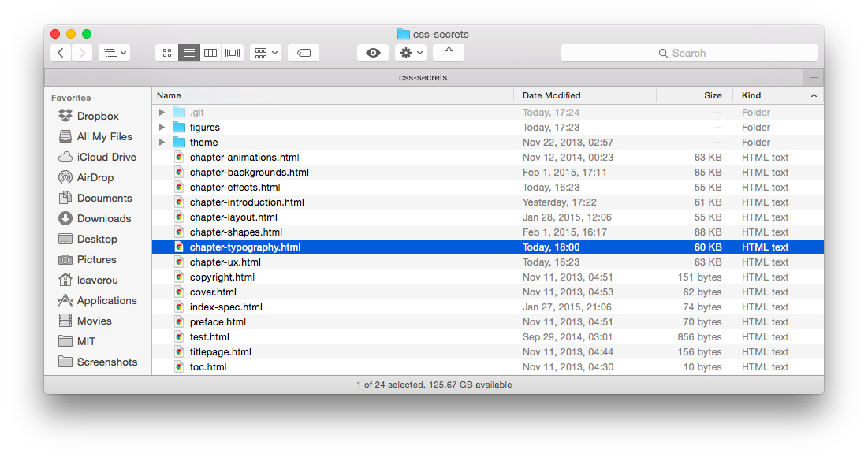The image size is (868, 457).
Task: Open Dropbox in the sidebar
Action: pyautogui.click(x=98, y=116)
